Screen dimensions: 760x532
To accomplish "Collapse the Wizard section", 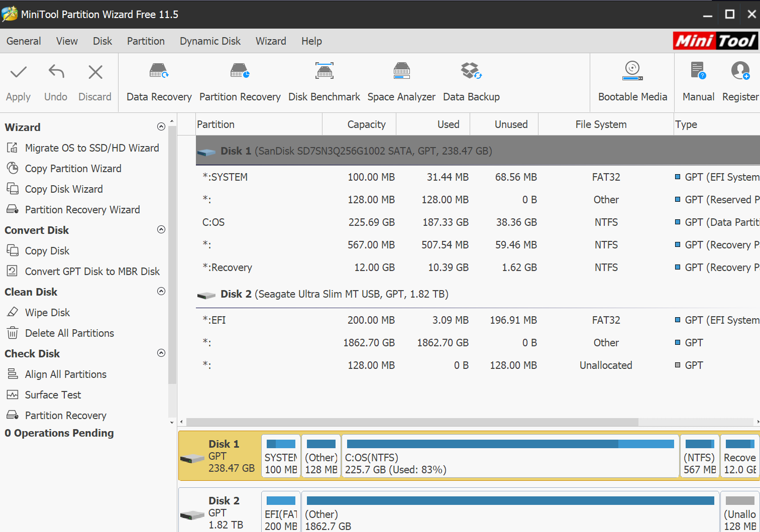I will (x=161, y=126).
